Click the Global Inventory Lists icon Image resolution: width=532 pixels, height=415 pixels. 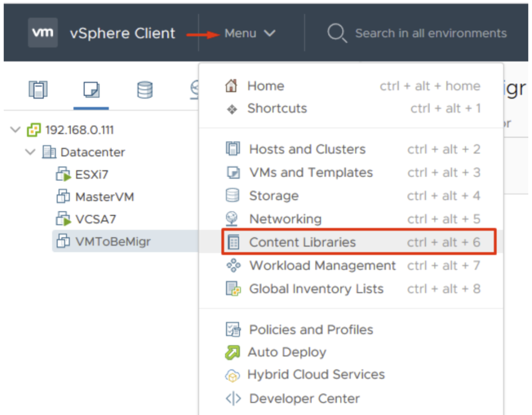click(233, 289)
